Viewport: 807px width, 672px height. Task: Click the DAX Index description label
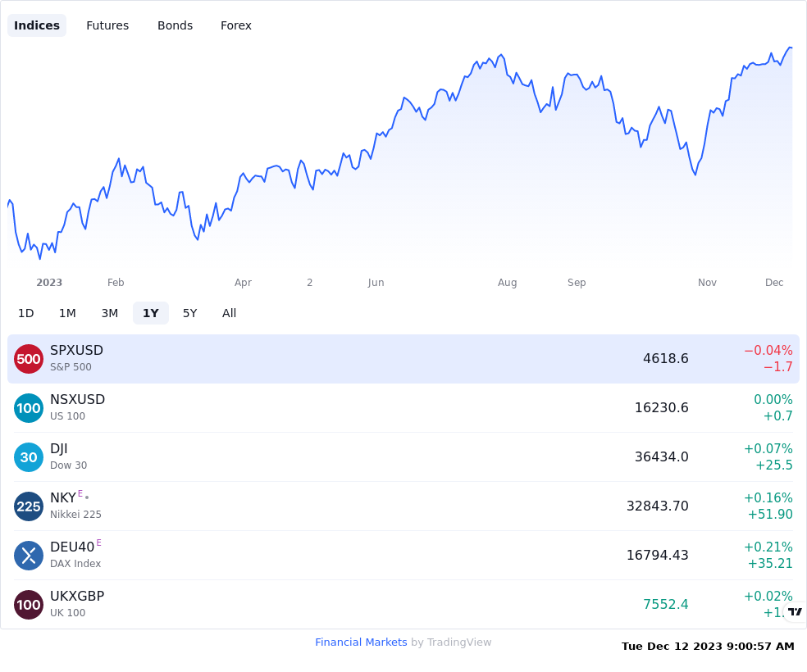pos(75,564)
